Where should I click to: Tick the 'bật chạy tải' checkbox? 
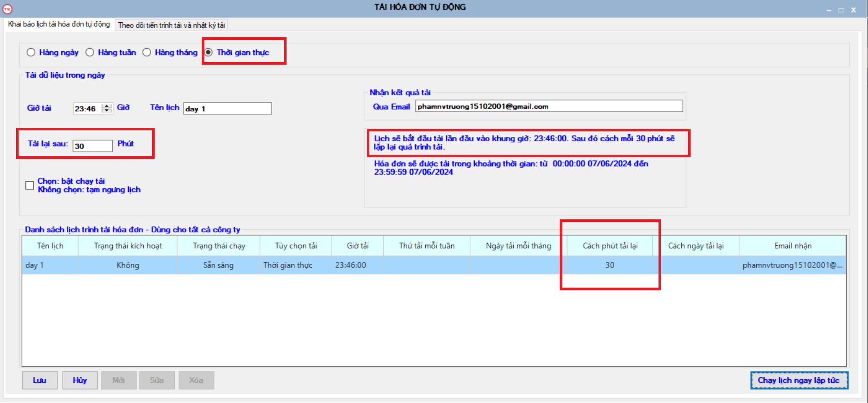click(30, 185)
